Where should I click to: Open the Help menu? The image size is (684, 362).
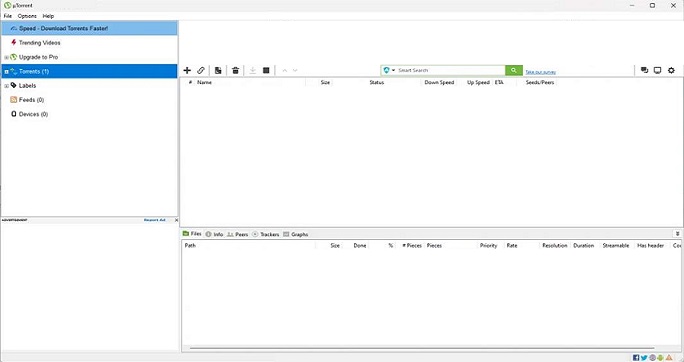(48, 16)
